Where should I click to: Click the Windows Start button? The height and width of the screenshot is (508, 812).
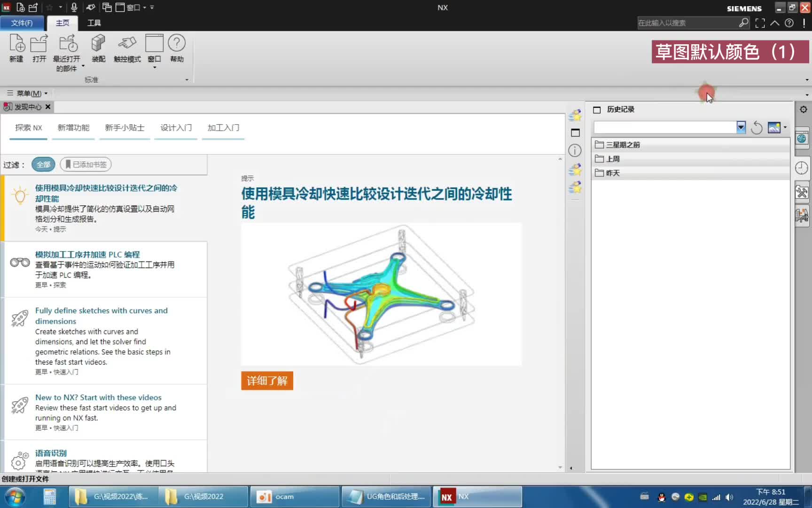[x=15, y=497]
